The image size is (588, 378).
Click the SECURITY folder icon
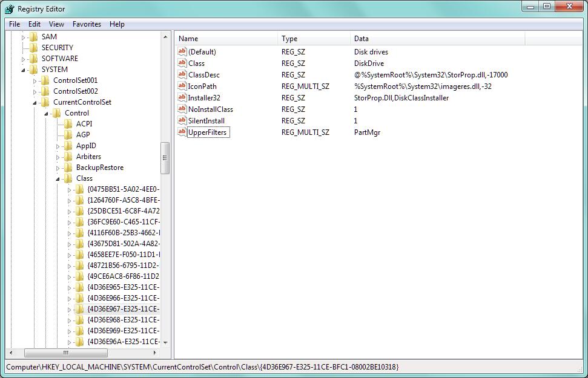click(x=34, y=48)
